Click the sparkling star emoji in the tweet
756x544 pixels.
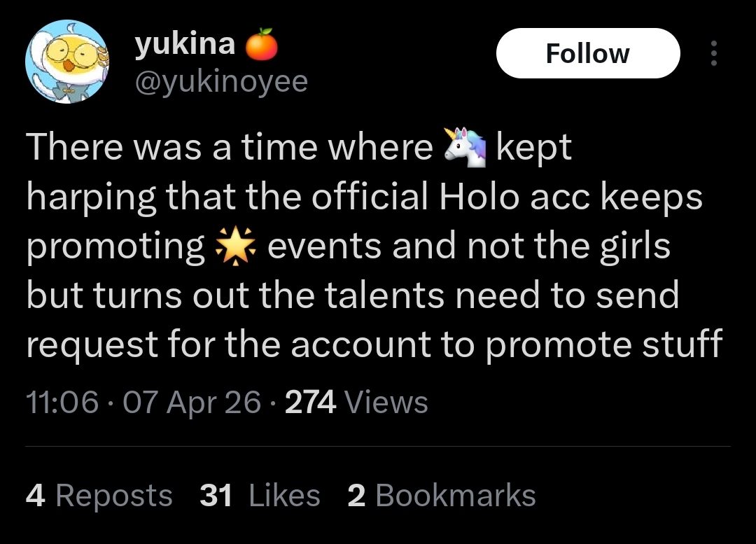236,246
